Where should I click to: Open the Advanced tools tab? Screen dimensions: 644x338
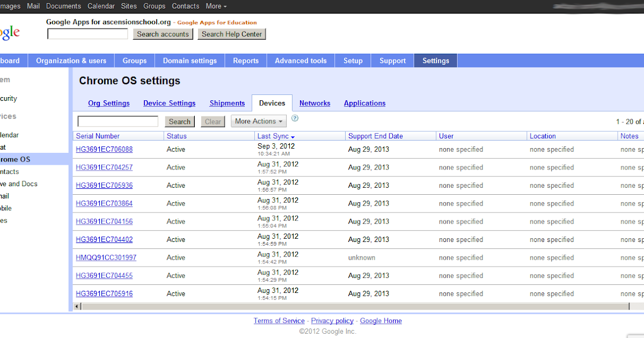coord(301,61)
